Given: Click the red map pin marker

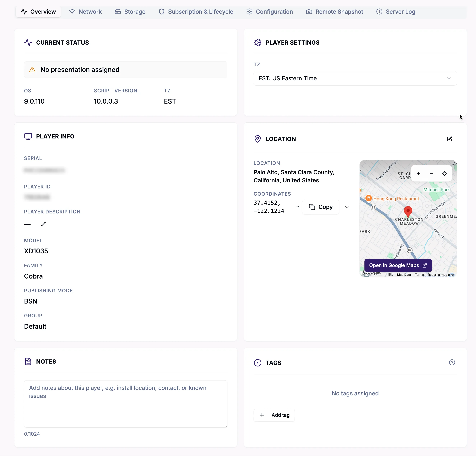Looking at the screenshot, I should pyautogui.click(x=408, y=212).
